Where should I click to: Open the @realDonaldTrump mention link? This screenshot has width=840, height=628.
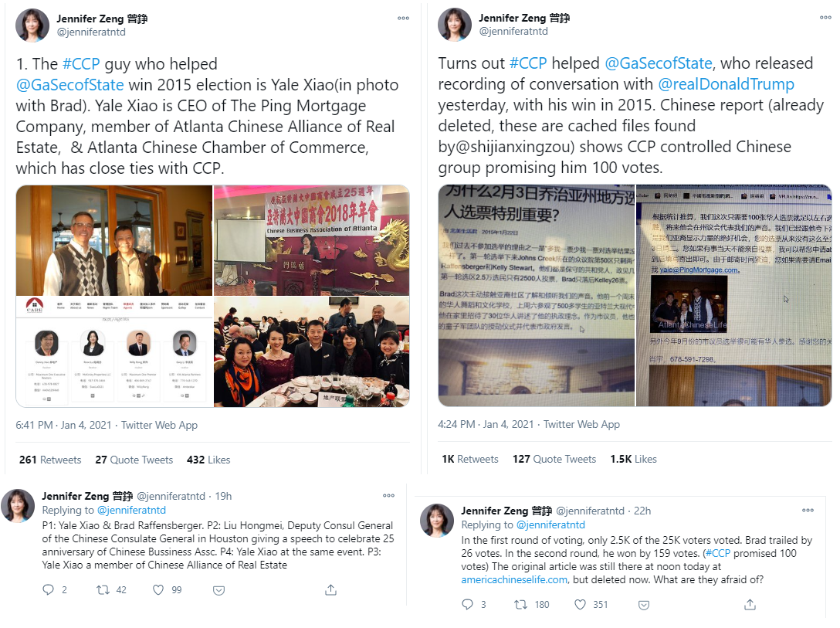tap(726, 84)
